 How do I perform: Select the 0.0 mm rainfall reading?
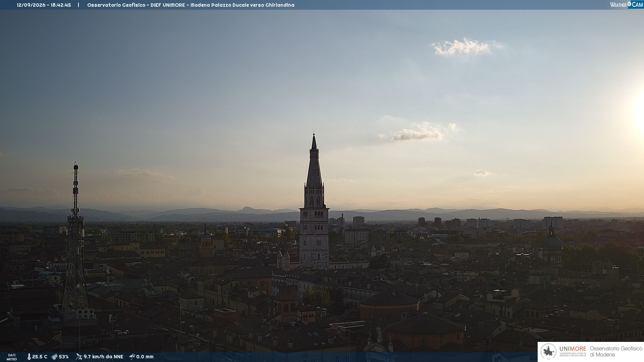click(145, 357)
